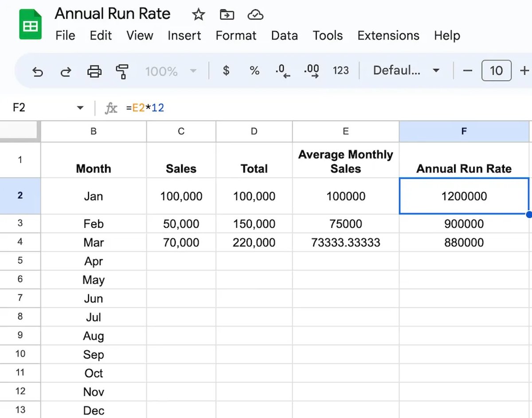Select column D header
The image size is (532, 418).
pyautogui.click(x=254, y=131)
